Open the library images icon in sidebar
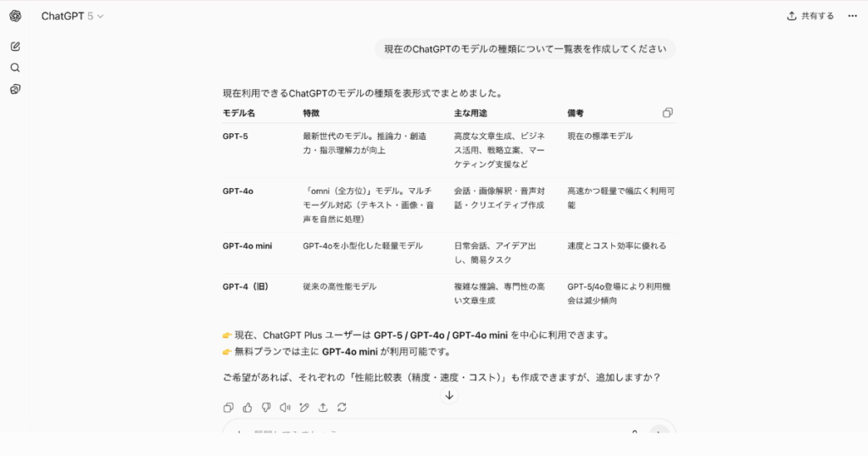The width and height of the screenshot is (868, 456). coord(15,89)
